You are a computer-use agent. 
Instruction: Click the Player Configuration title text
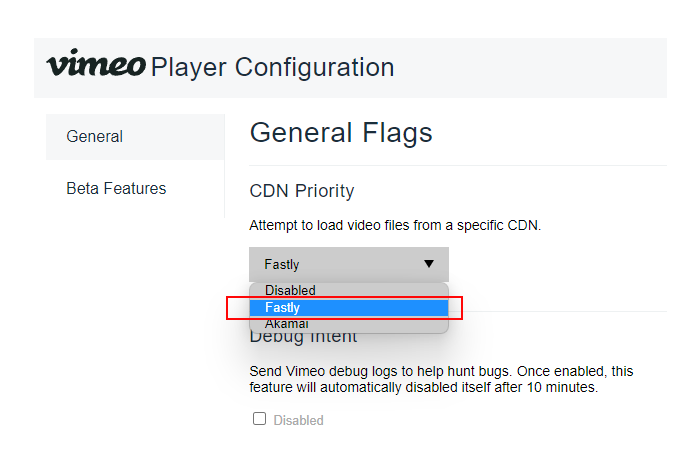tap(272, 68)
